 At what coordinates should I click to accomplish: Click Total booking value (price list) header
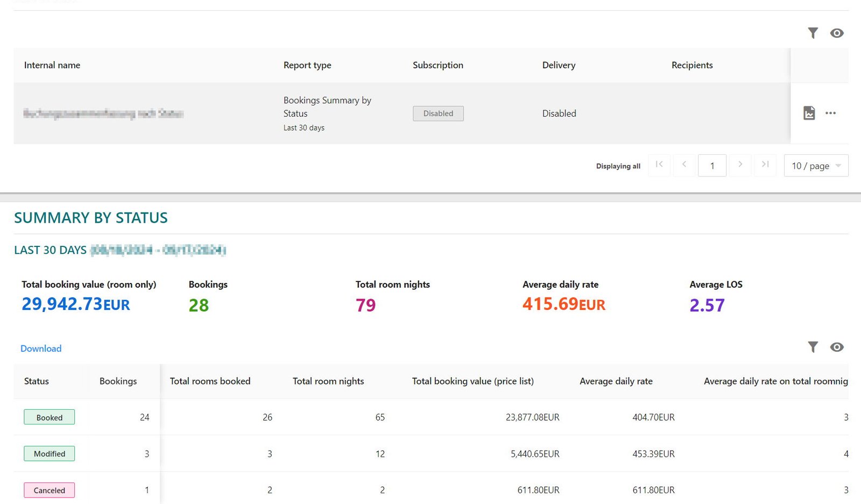pos(473,381)
